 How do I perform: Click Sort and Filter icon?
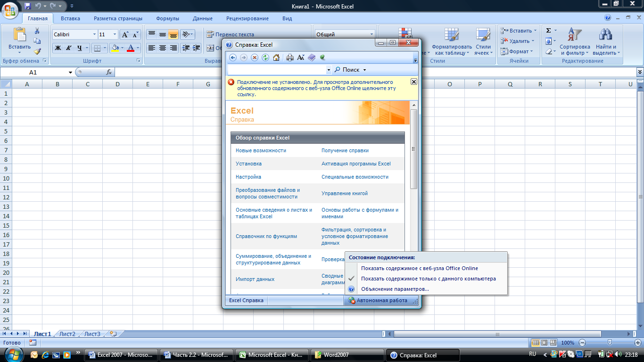[575, 41]
